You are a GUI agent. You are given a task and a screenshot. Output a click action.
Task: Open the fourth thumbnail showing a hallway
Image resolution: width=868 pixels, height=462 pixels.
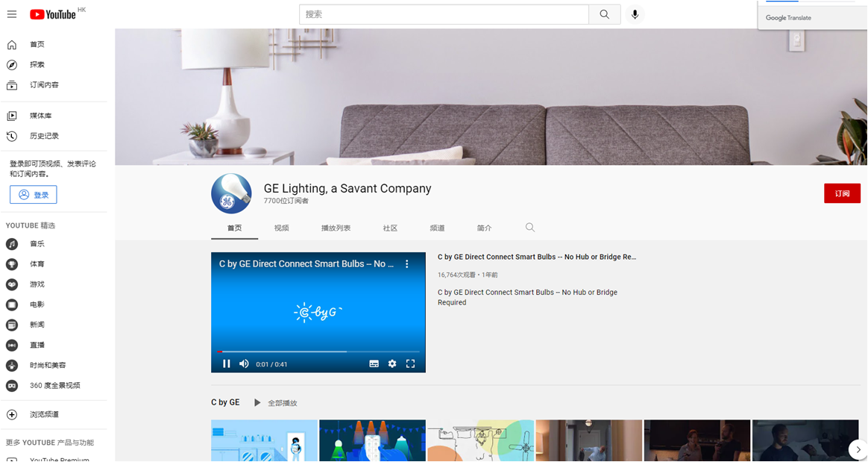589,440
